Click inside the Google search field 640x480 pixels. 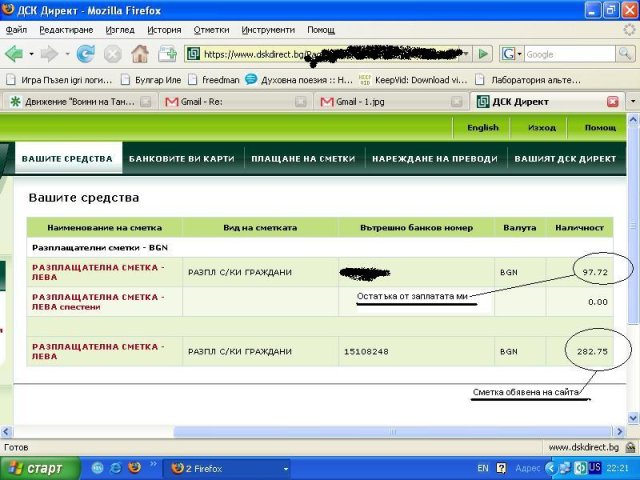[x=569, y=54]
